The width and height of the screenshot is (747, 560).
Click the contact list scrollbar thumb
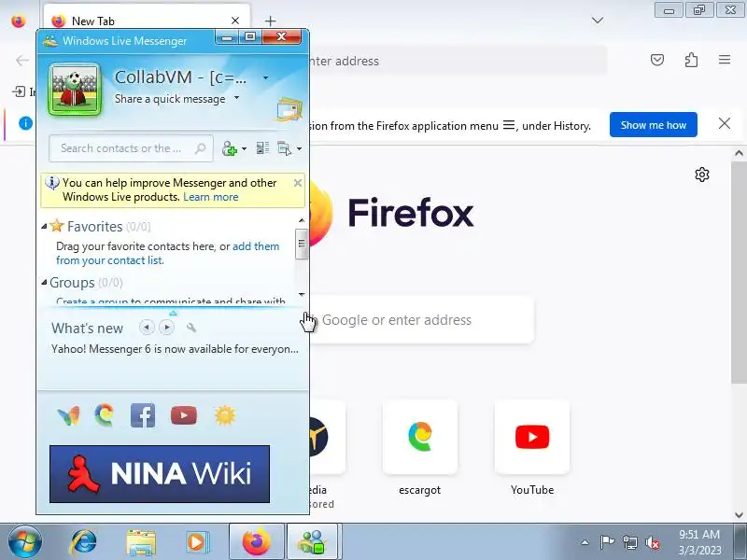(301, 244)
